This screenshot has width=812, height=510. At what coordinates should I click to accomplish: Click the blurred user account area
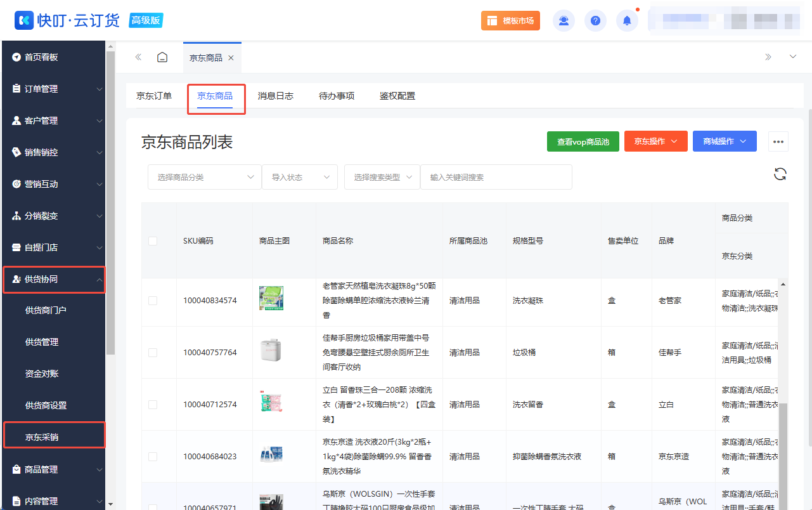pyautogui.click(x=725, y=20)
